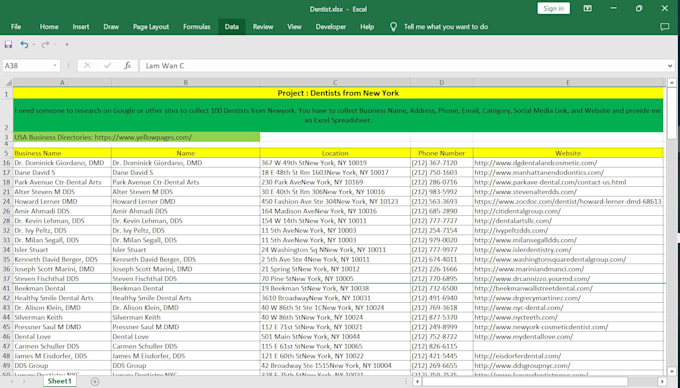The image size is (680, 388).
Task: Switch to the Formulas tab
Action: (196, 26)
